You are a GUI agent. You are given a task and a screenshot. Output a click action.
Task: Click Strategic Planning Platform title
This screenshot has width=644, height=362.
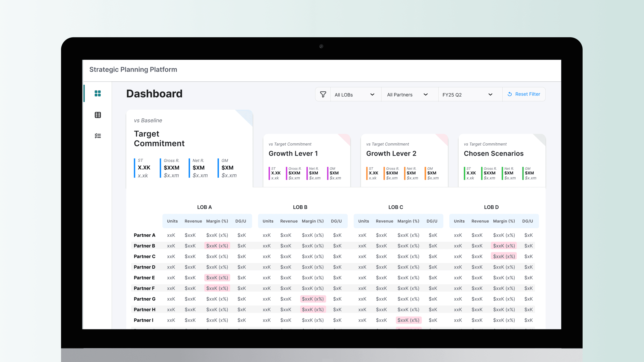pos(133,69)
